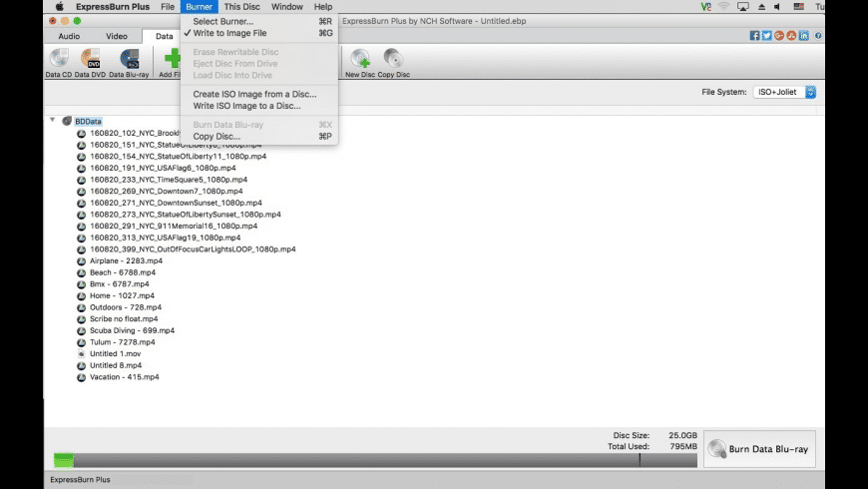The width and height of the screenshot is (868, 489).
Task: Open the StumbleUpon share icon
Action: [x=791, y=36]
